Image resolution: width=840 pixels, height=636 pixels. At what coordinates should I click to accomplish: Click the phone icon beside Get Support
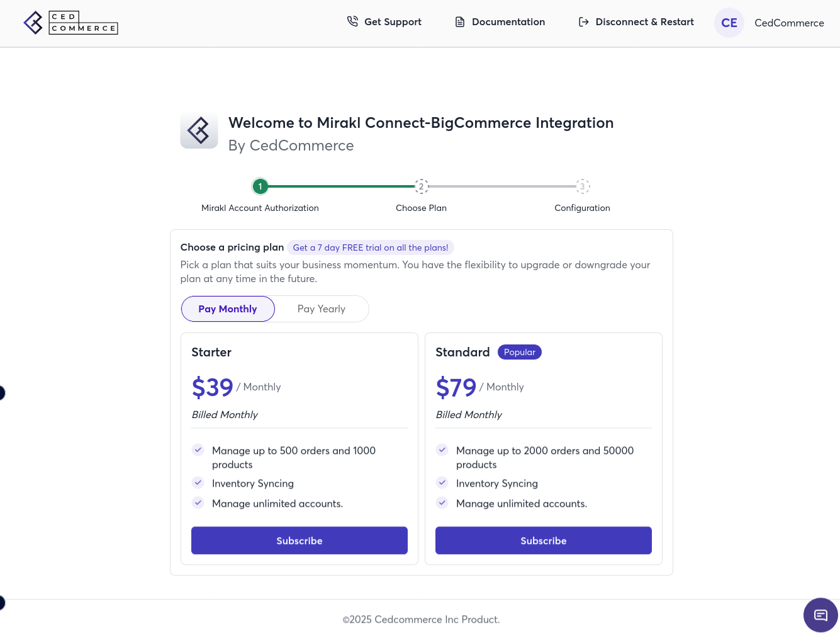tap(352, 21)
